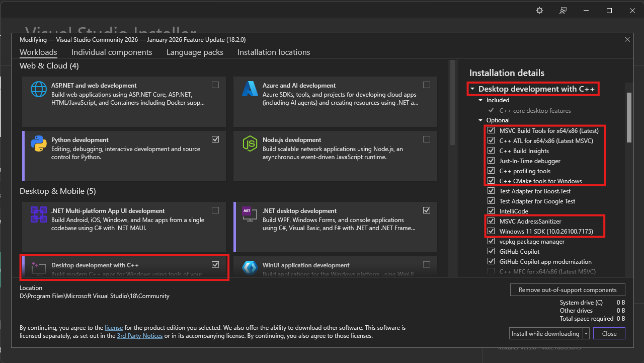
Task: Disable the vcpkg package manager component
Action: pyautogui.click(x=491, y=242)
